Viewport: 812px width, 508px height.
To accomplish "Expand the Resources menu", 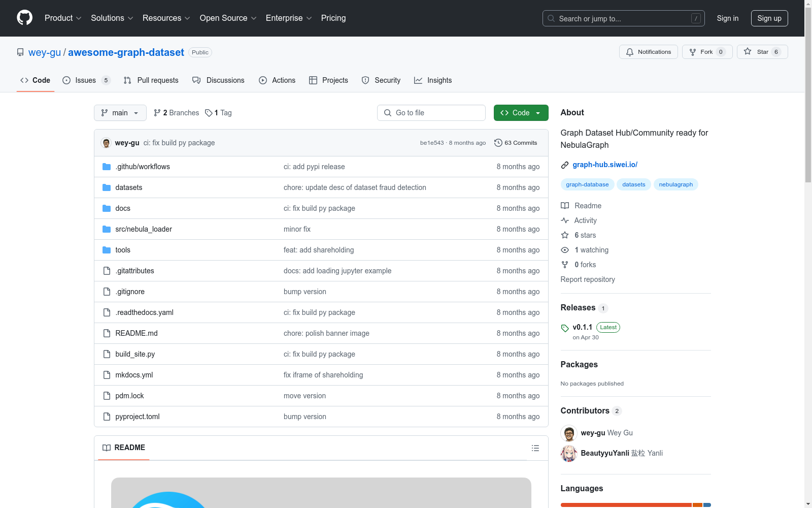I will tap(166, 18).
